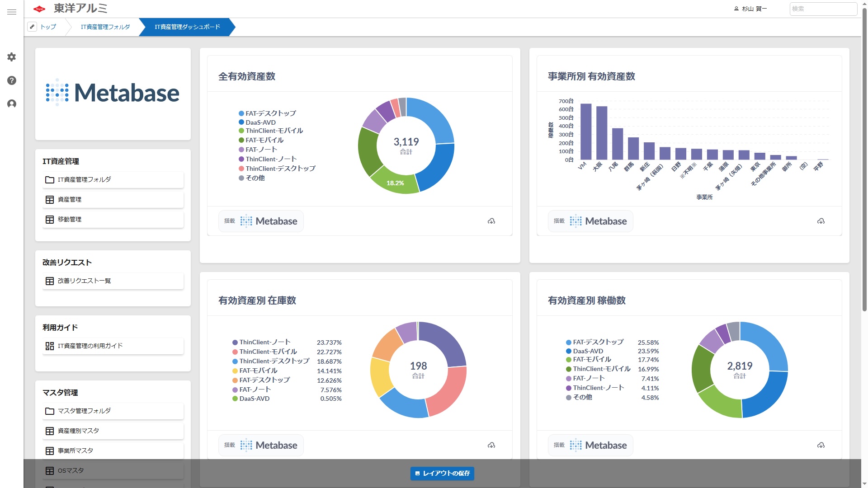Open 事業所マスタ link
The image size is (868, 488).
coord(113,450)
